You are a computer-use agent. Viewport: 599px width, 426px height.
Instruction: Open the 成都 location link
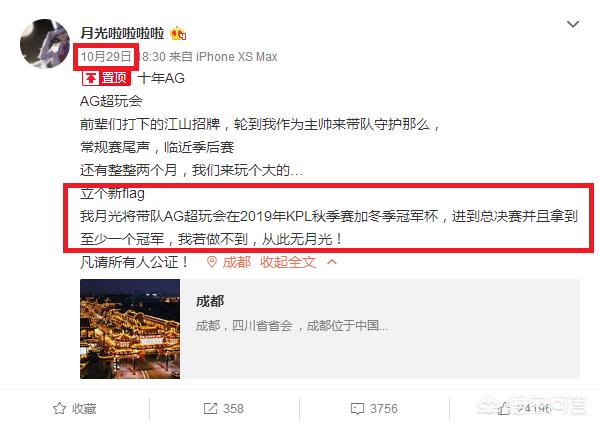coord(236,262)
